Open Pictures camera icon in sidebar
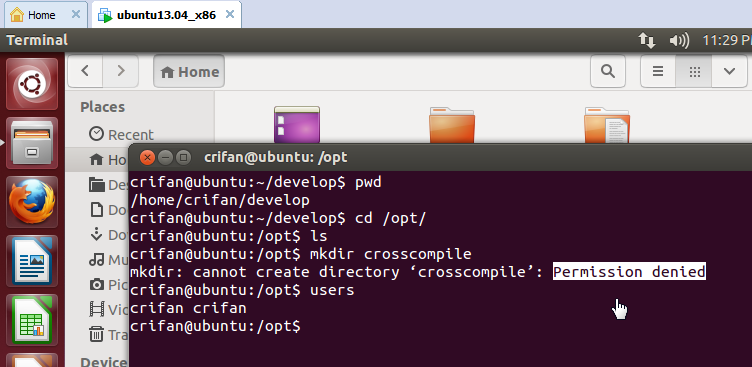This screenshot has height=367, width=752. click(x=96, y=284)
